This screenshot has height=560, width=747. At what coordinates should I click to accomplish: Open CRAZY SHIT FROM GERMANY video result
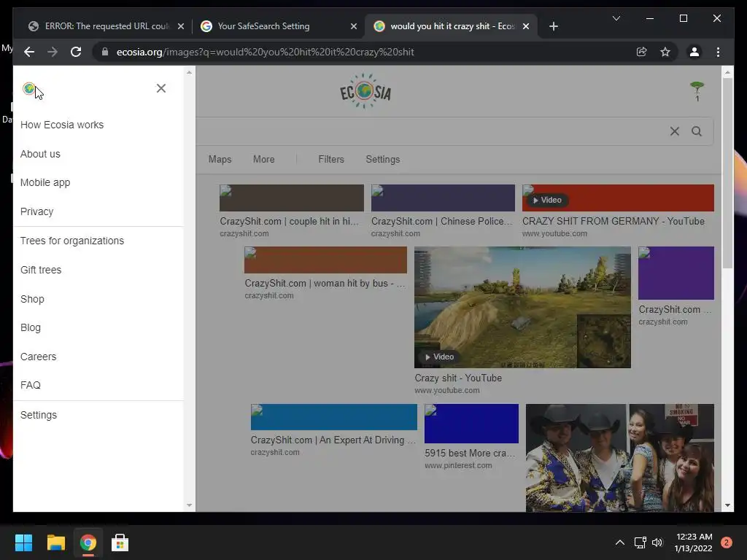click(x=618, y=198)
